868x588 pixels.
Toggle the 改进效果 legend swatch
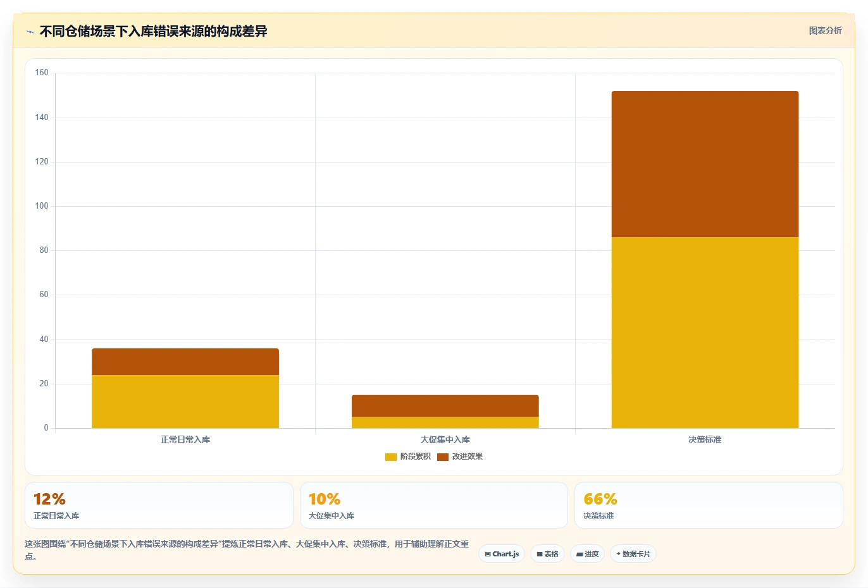442,456
